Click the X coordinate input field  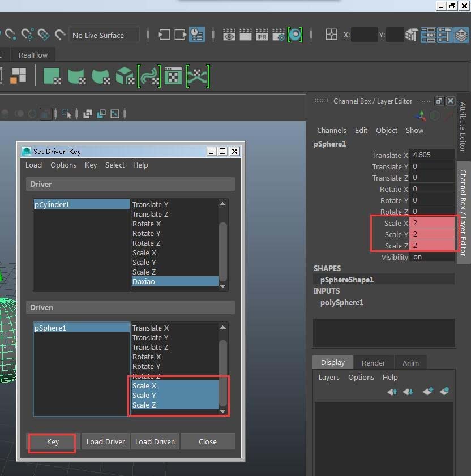point(365,35)
